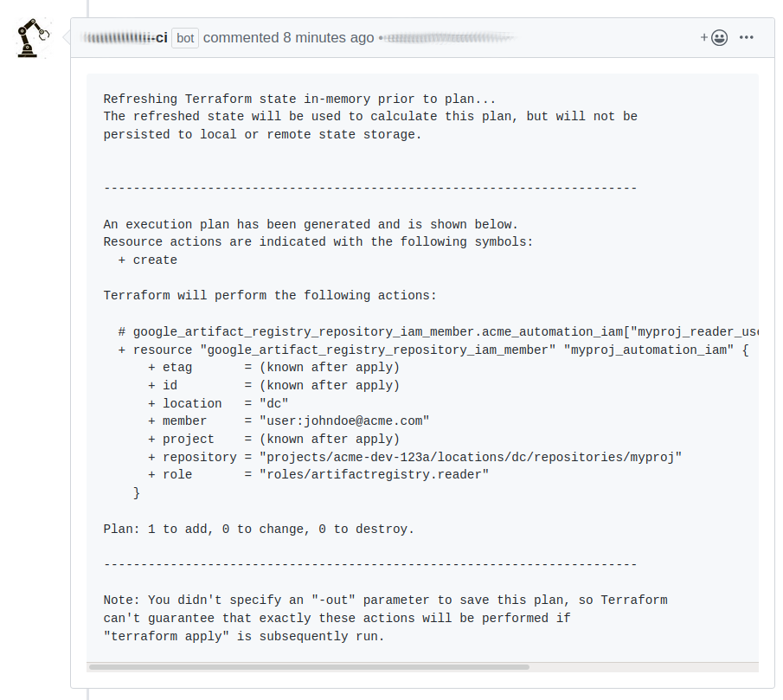This screenshot has height=700, width=783.
Task: Click the repository path "projects/acme-dev-123a/locations/dc/repositories/myproj"
Action: pyautogui.click(x=471, y=457)
